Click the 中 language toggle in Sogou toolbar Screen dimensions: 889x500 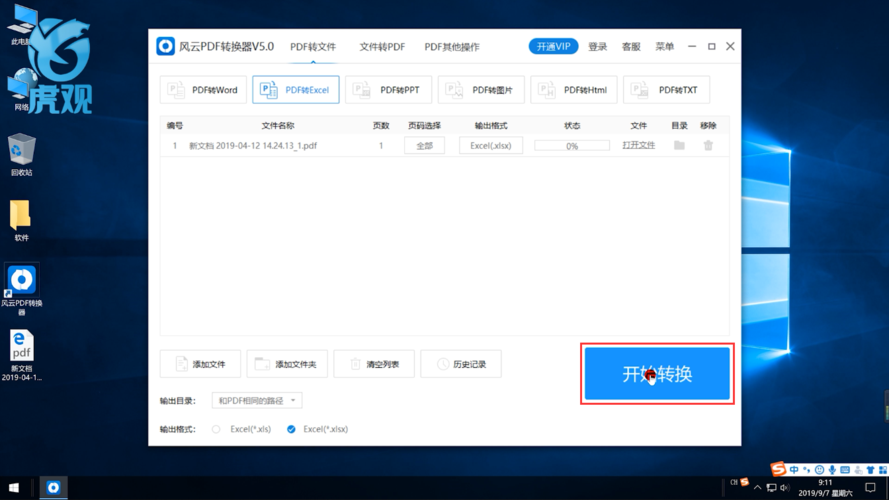click(x=794, y=470)
